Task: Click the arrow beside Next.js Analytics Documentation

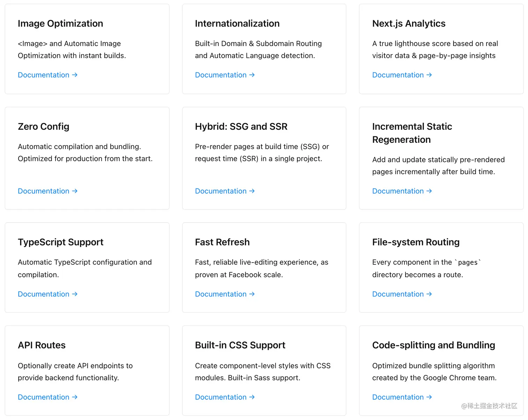Action: 429,75
